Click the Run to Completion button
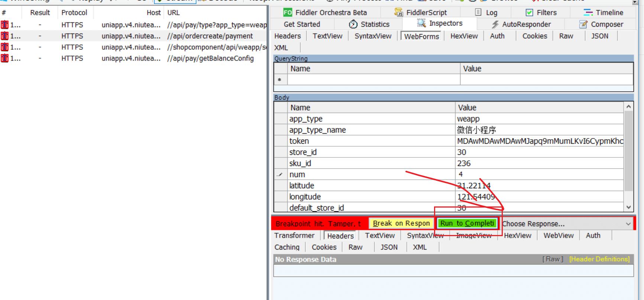This screenshot has width=644, height=300. [x=467, y=224]
